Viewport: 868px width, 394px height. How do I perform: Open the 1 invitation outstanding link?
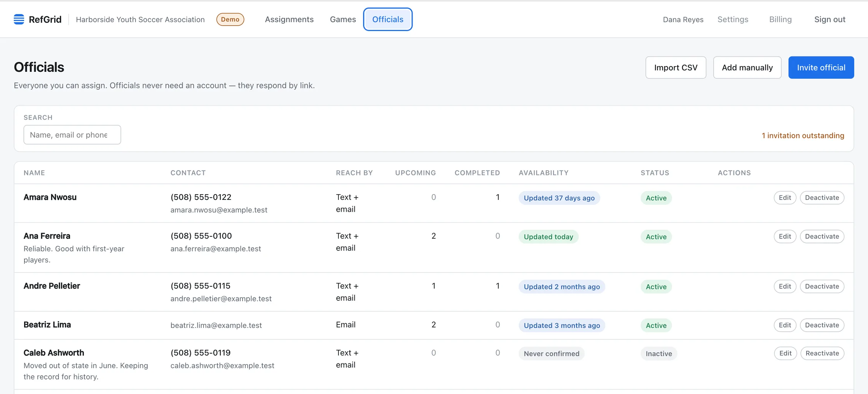(803, 135)
